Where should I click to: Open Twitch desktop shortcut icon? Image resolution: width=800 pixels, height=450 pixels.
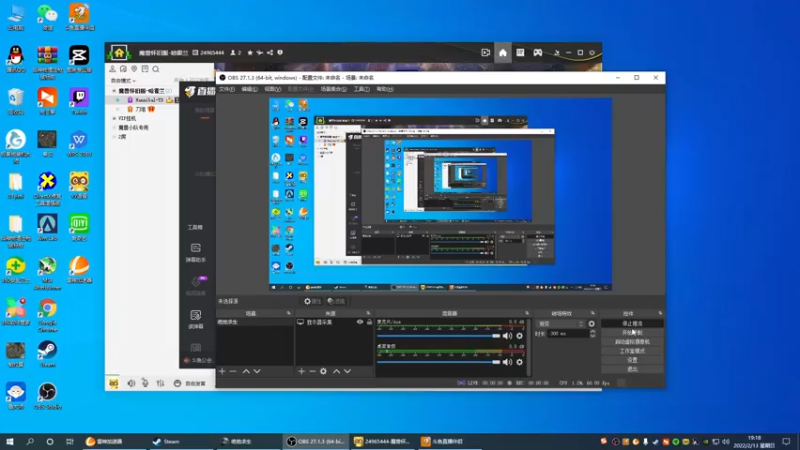click(79, 101)
